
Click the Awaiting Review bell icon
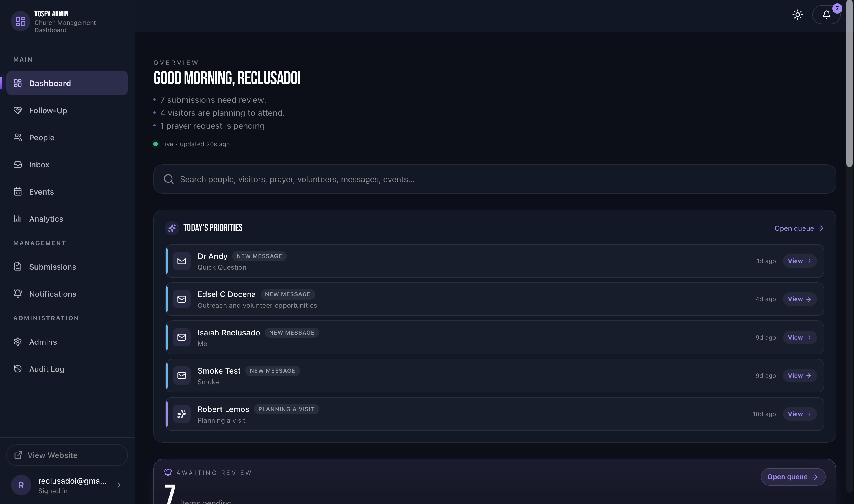[x=168, y=472]
